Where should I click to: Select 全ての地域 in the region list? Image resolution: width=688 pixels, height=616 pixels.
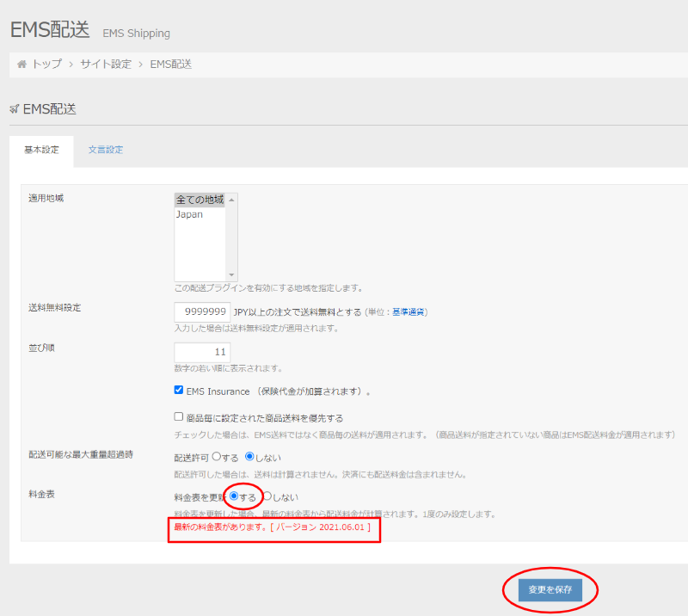coord(200,200)
